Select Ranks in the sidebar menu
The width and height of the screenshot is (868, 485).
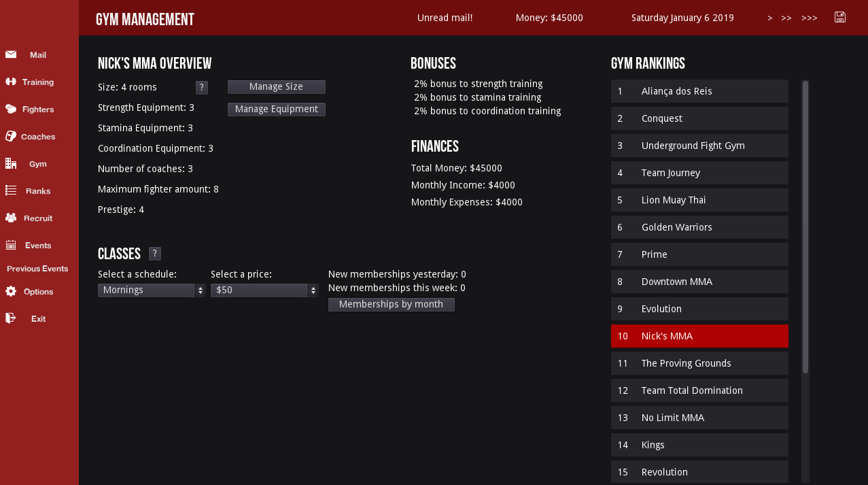point(38,191)
